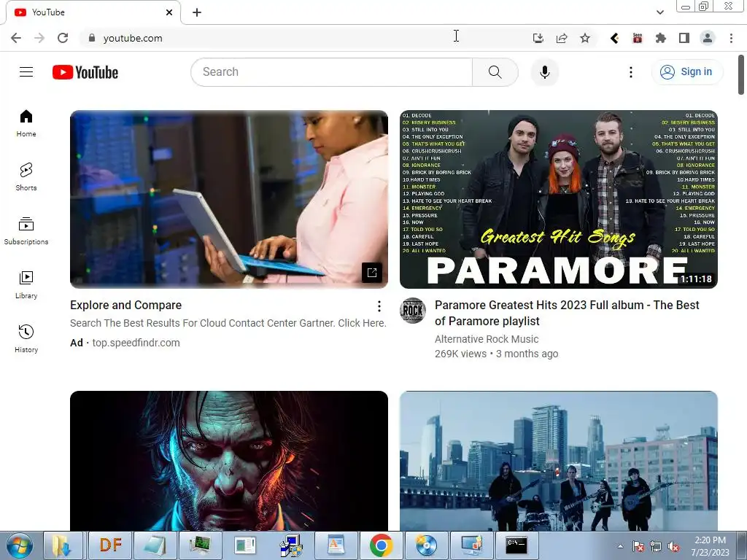Go back with the browser back arrow

[x=16, y=38]
